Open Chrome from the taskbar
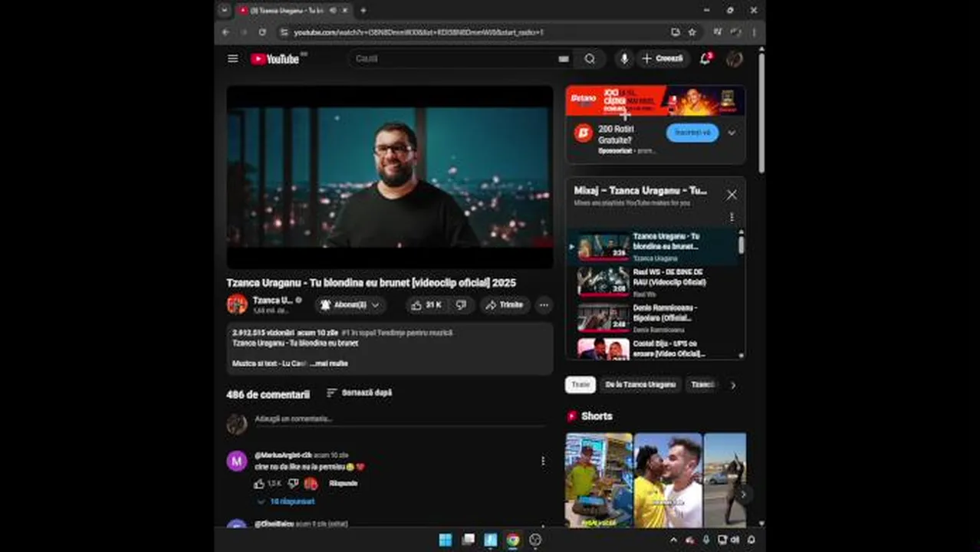Screen dimensions: 980x552 tap(513, 540)
